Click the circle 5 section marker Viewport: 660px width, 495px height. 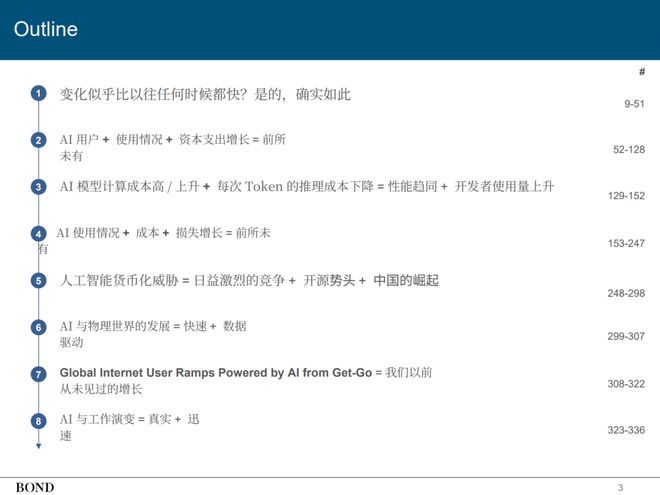(38, 281)
